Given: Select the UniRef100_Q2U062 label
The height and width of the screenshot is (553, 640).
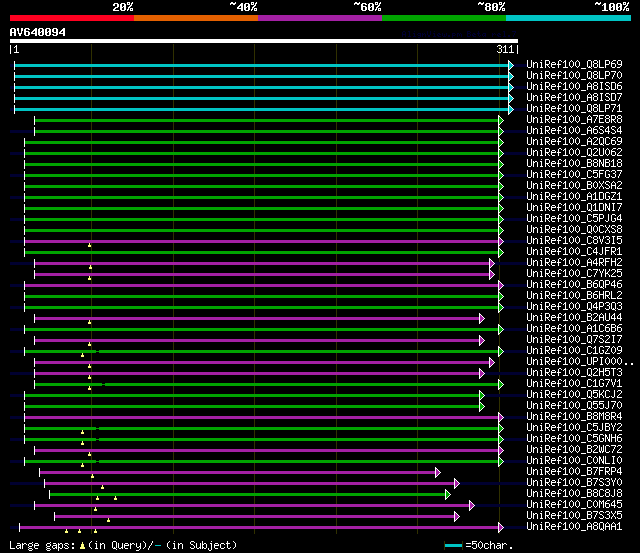Looking at the screenshot, I should click(574, 153).
